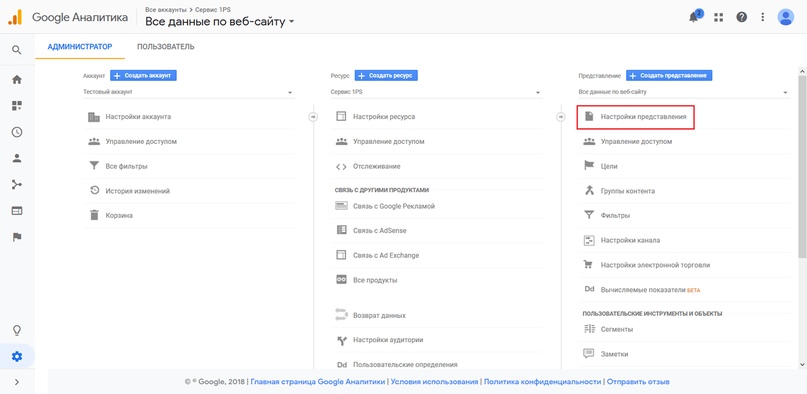
Task: Open Audience person icon in sidebar
Action: 17,158
